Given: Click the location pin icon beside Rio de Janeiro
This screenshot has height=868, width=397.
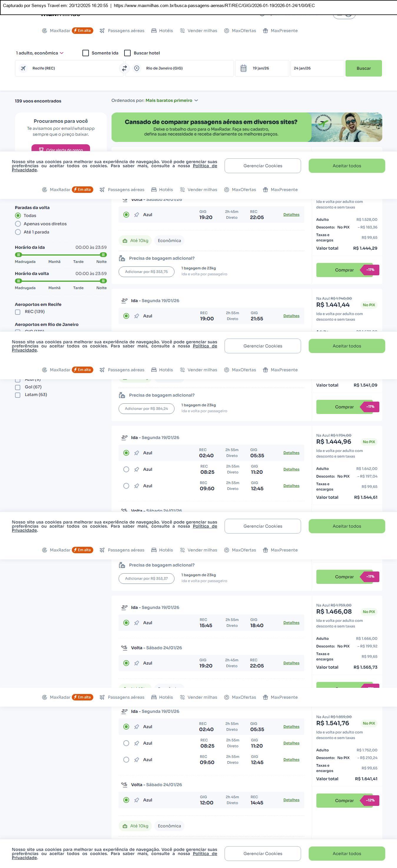Looking at the screenshot, I should pyautogui.click(x=137, y=68).
